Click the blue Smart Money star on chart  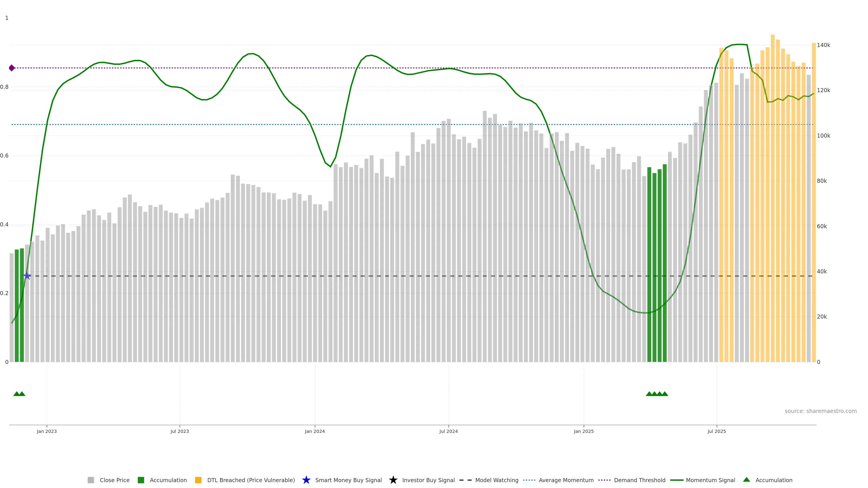coord(27,276)
